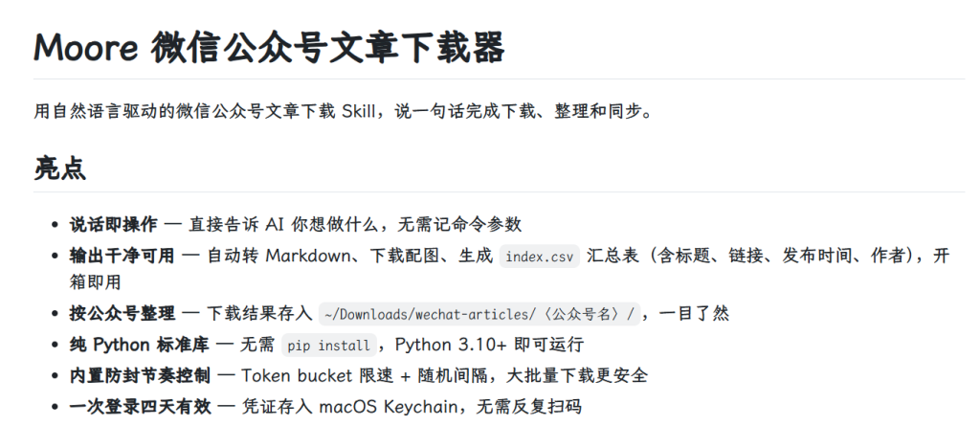Click the bold text 纯 Python 标准库

(x=140, y=345)
